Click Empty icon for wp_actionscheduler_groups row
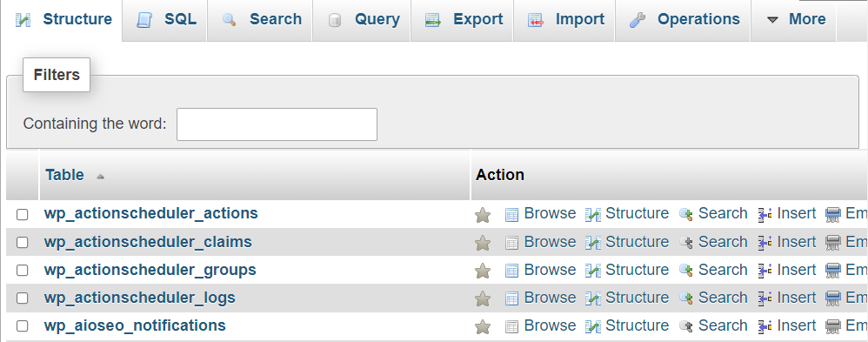868x342 pixels. pyautogui.click(x=832, y=271)
